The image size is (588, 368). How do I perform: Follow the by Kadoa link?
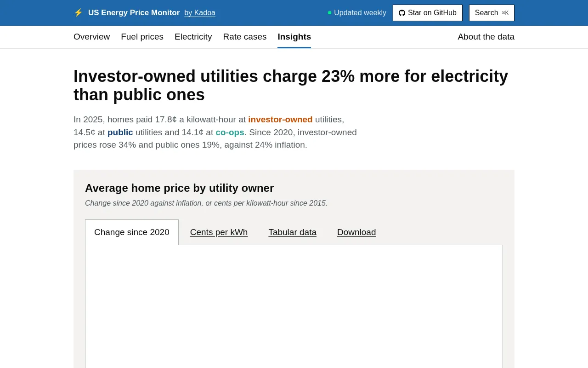point(200,13)
